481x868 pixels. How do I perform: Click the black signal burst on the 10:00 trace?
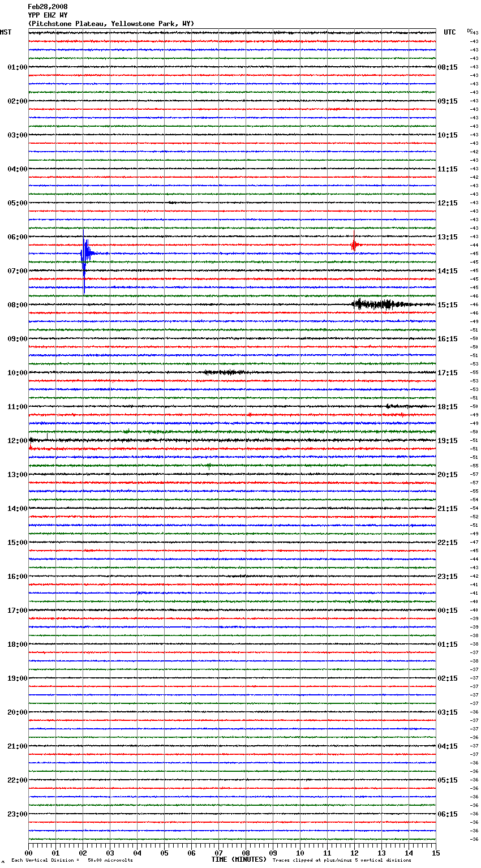pyautogui.click(x=225, y=372)
